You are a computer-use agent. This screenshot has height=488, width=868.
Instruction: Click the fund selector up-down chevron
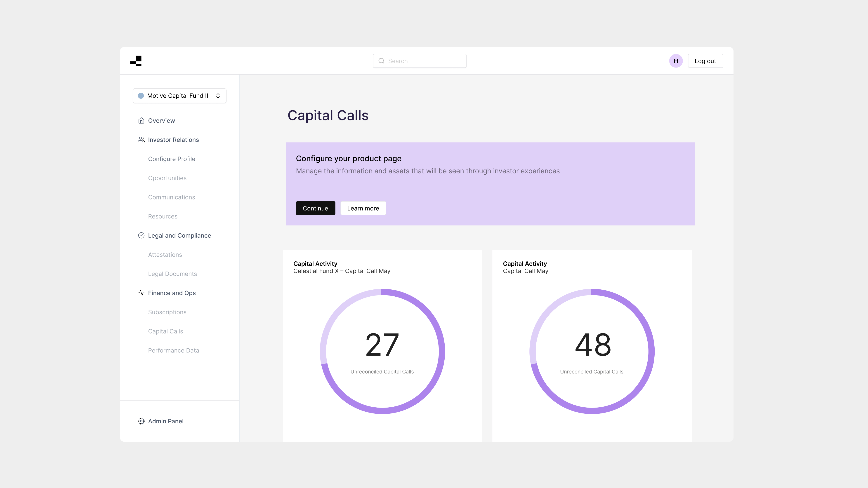click(x=218, y=96)
